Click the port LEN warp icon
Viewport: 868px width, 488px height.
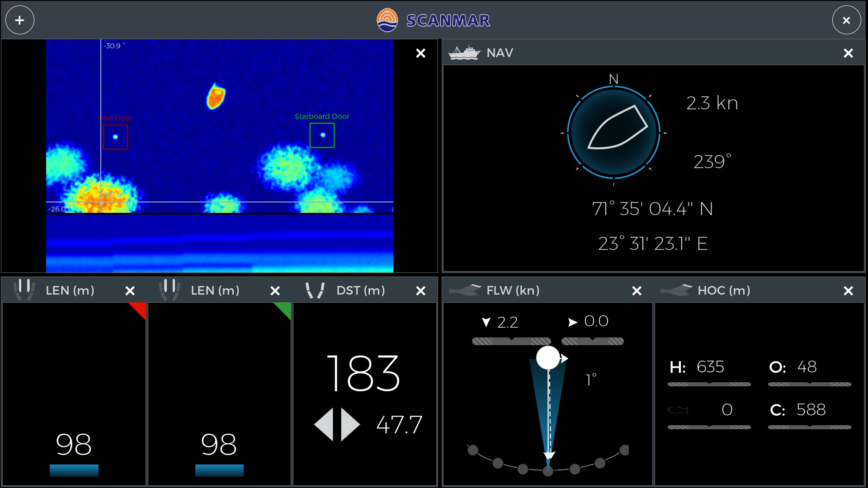click(x=24, y=290)
